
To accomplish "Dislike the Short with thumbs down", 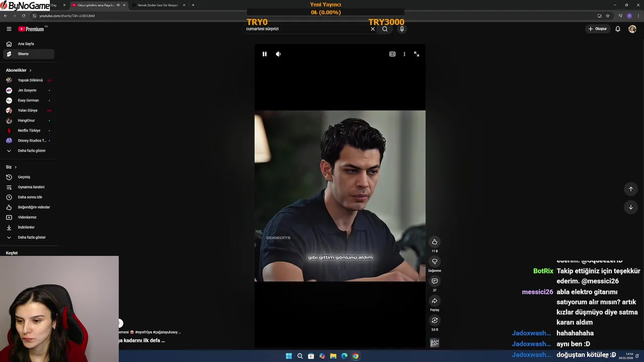I will pyautogui.click(x=435, y=261).
